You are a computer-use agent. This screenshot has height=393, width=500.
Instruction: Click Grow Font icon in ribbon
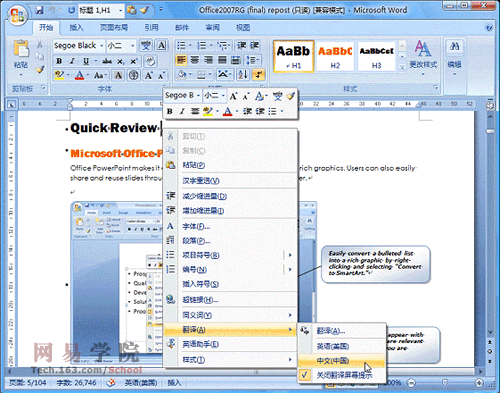148,75
